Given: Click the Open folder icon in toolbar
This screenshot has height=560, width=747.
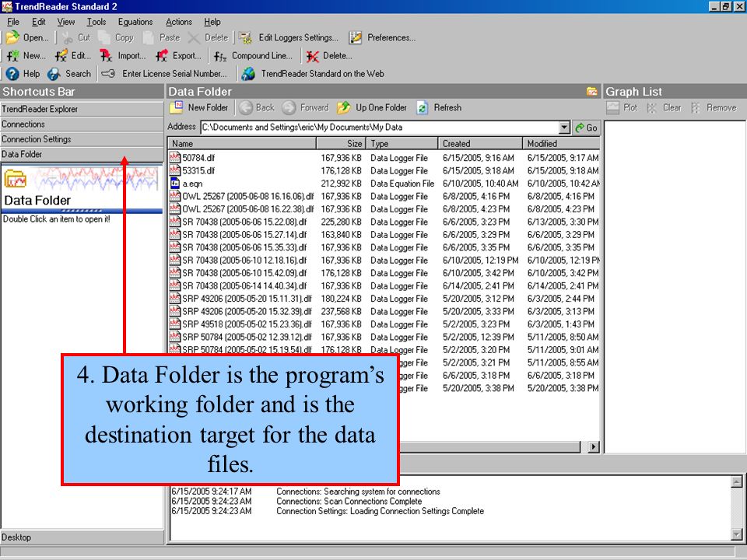Looking at the screenshot, I should pyautogui.click(x=12, y=37).
